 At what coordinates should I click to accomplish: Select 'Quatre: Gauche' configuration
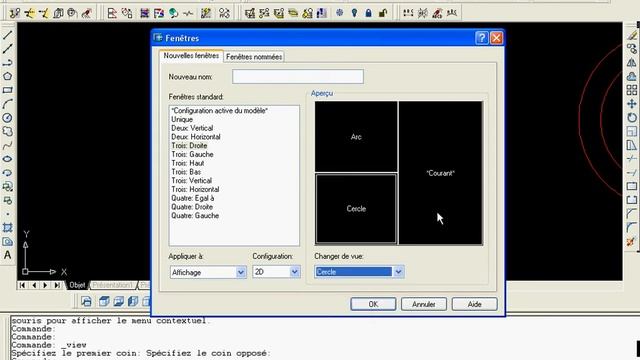coord(195,216)
